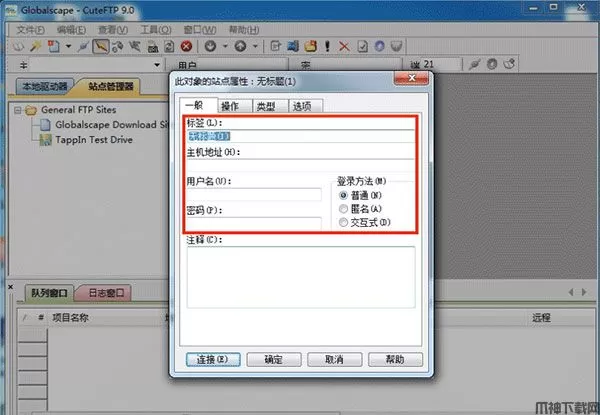Switch to the 类型 tab in dialog

(270, 106)
